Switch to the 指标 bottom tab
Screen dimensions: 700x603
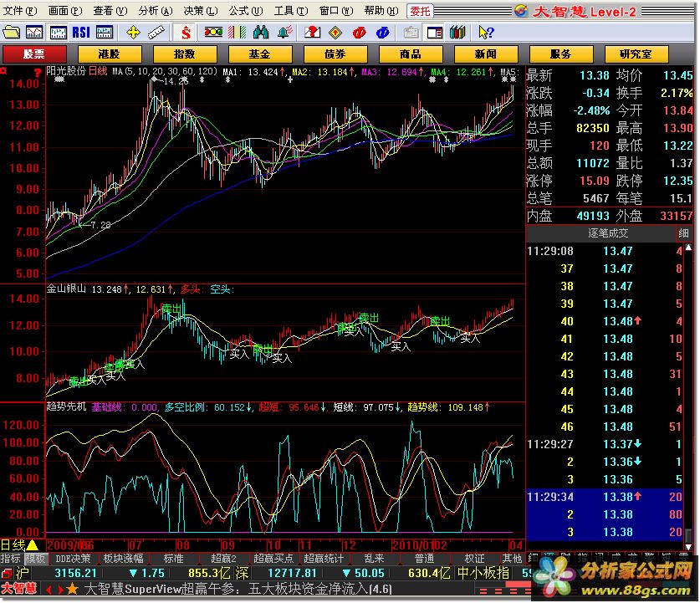coord(11,559)
